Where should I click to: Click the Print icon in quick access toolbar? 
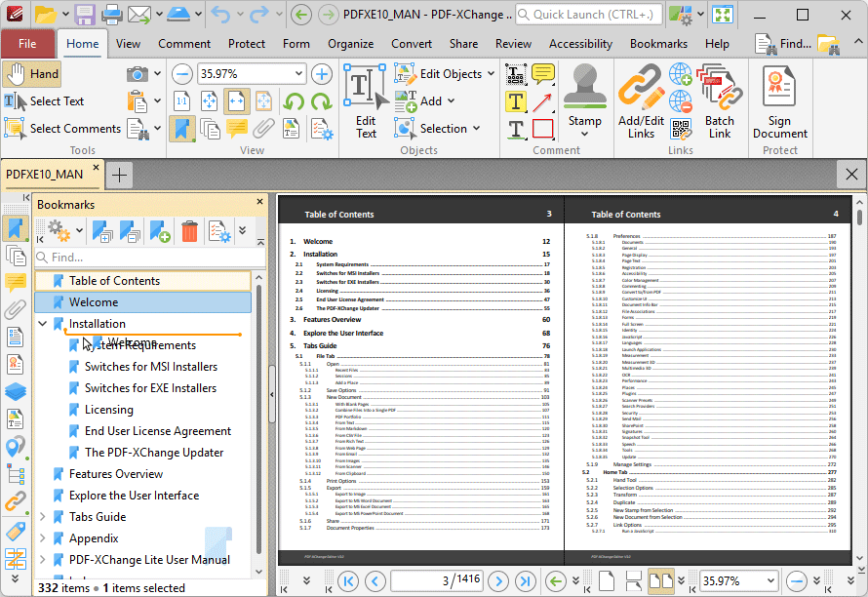click(x=111, y=15)
